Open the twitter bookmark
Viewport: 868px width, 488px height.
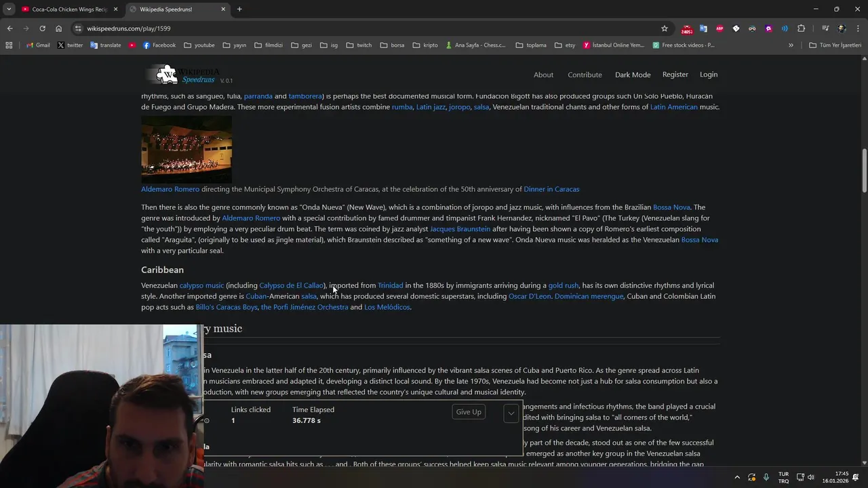70,45
